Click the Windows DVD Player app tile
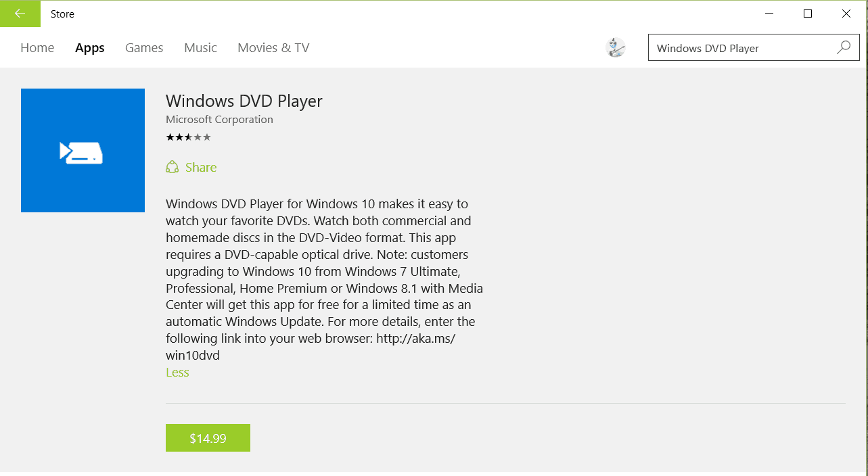Viewport: 868px width, 476px height. [x=83, y=150]
